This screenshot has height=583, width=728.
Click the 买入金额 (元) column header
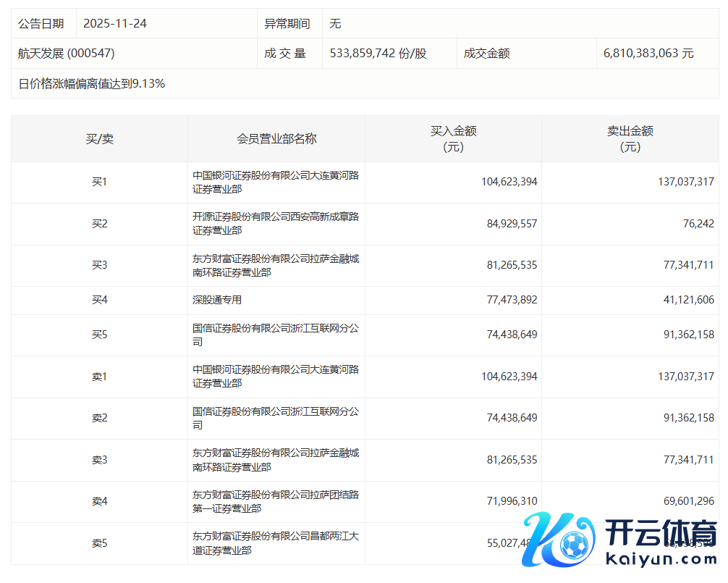[453, 138]
